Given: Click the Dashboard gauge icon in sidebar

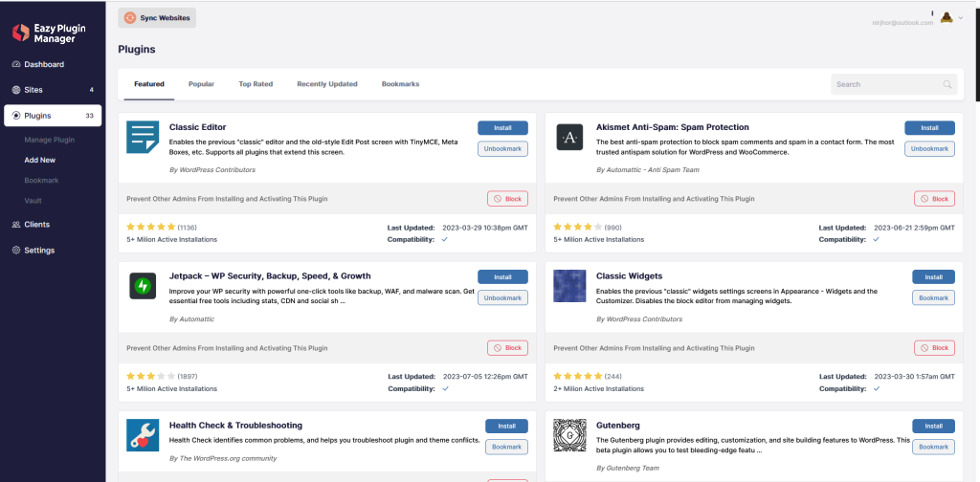Looking at the screenshot, I should (16, 64).
